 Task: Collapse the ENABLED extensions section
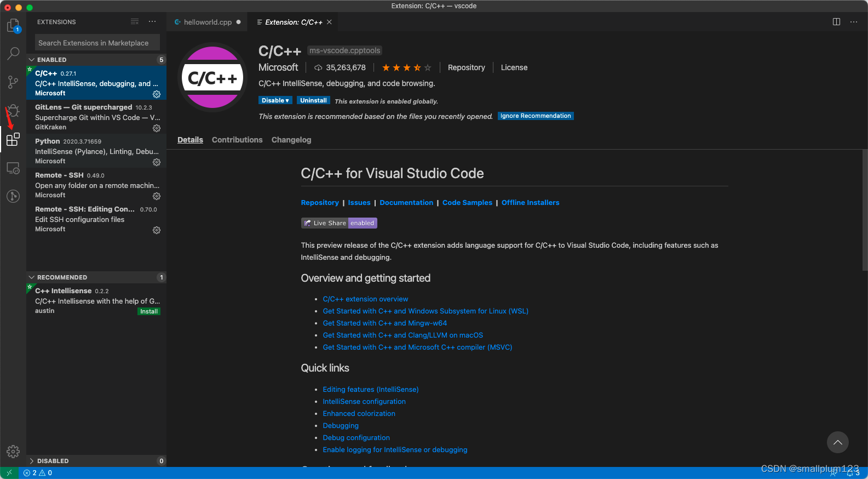[x=96, y=60]
